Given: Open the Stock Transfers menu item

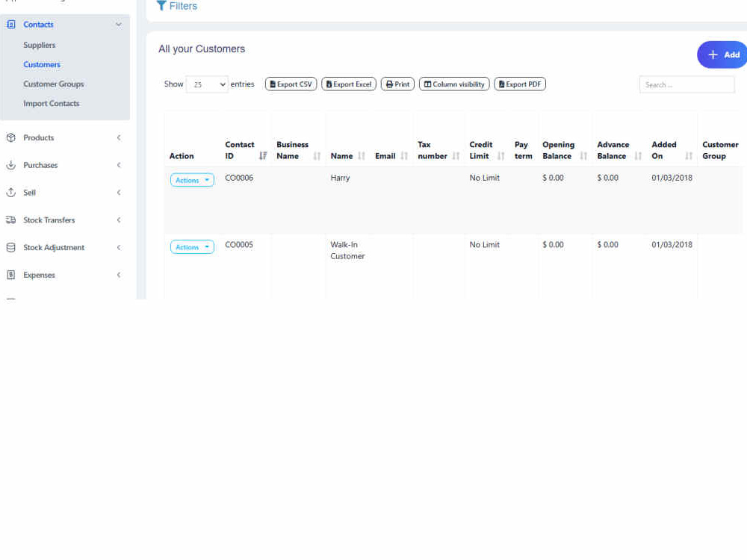Looking at the screenshot, I should pos(49,220).
